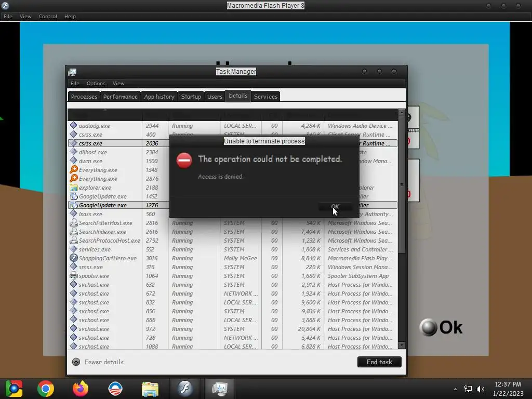This screenshot has width=532, height=399.
Task: Select the csrss.exe row with PID 2036
Action: [232, 143]
